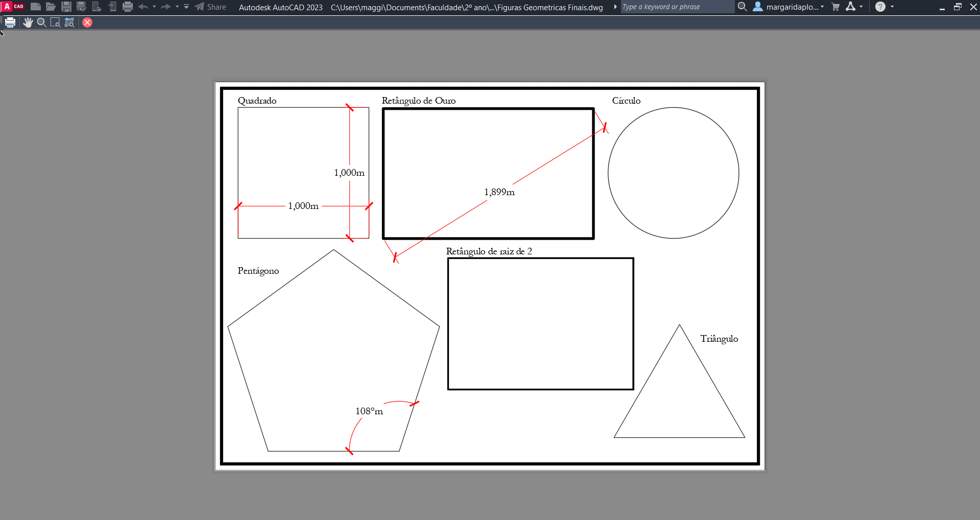Click the Save disk icon
Screen dimensions: 980x520
click(66, 7)
